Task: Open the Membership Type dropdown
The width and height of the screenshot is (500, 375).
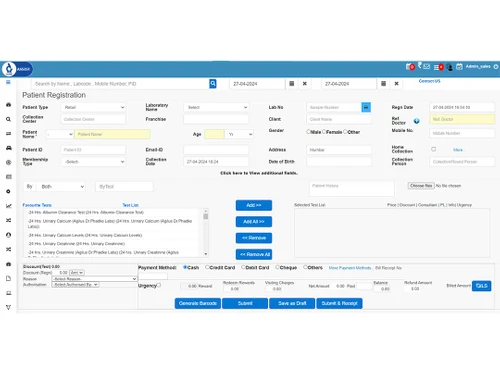Action: [93, 162]
